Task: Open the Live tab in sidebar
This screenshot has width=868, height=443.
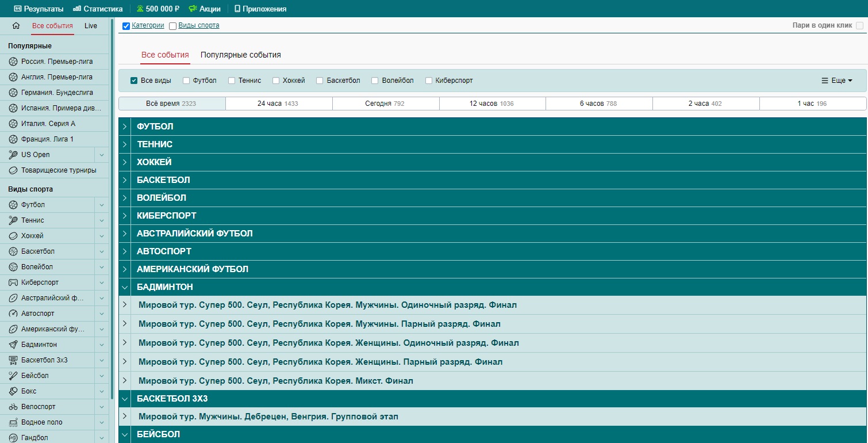Action: 91,26
